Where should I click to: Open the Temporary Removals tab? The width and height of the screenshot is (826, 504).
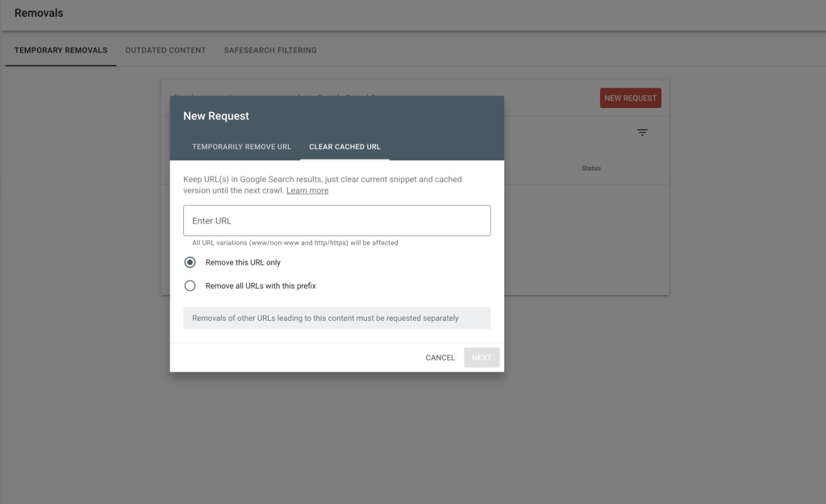click(60, 51)
